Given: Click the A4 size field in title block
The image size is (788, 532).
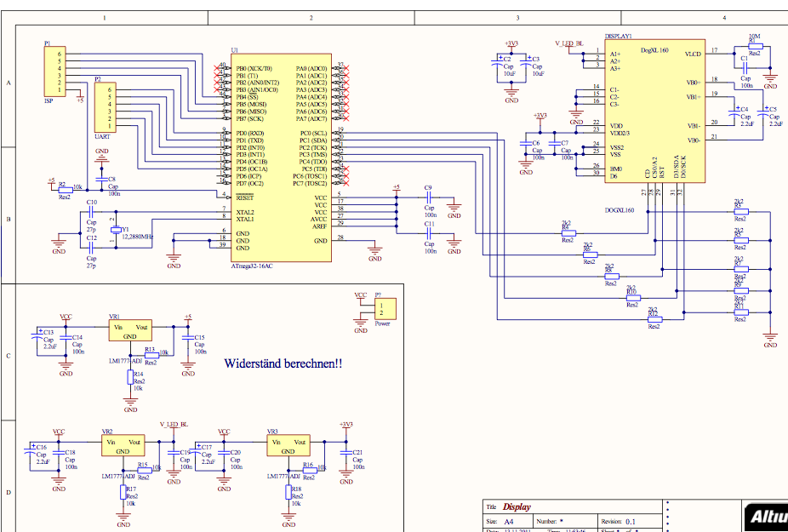Looking at the screenshot, I should coord(509,521).
